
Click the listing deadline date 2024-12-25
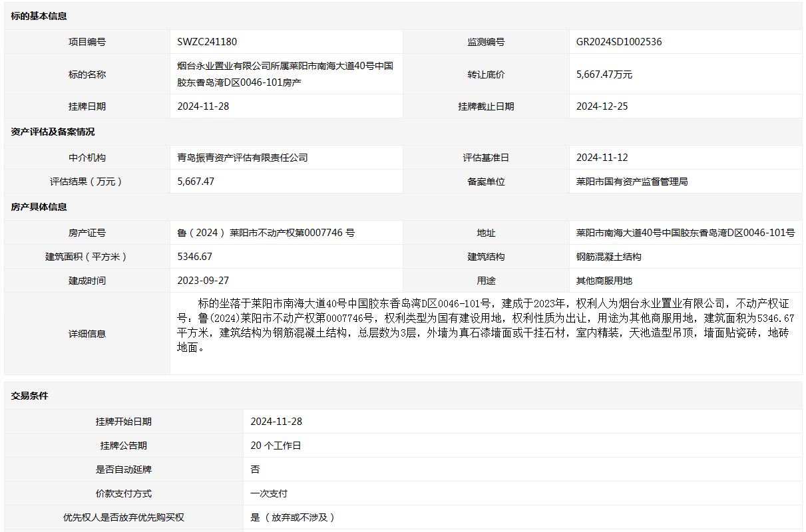[x=602, y=106]
